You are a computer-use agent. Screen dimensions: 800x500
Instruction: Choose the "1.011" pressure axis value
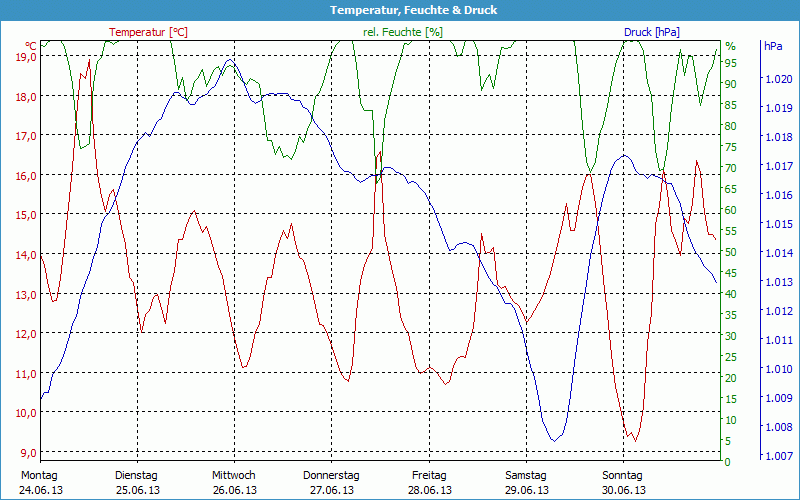pyautogui.click(x=779, y=340)
